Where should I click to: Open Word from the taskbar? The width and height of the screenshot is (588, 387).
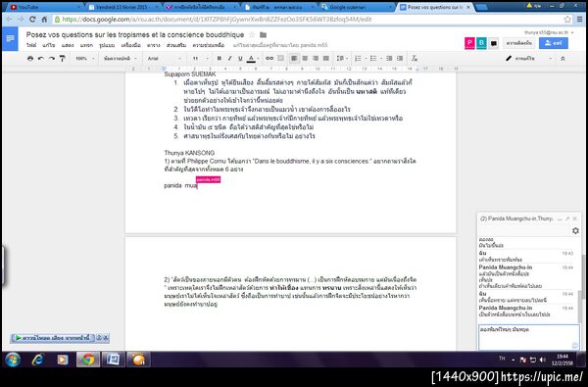pos(113,360)
